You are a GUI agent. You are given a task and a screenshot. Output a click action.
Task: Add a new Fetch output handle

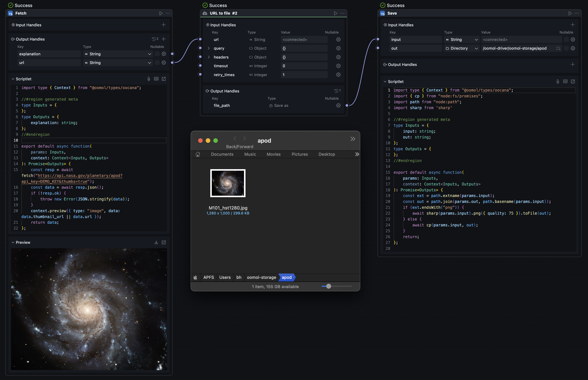pos(164,39)
